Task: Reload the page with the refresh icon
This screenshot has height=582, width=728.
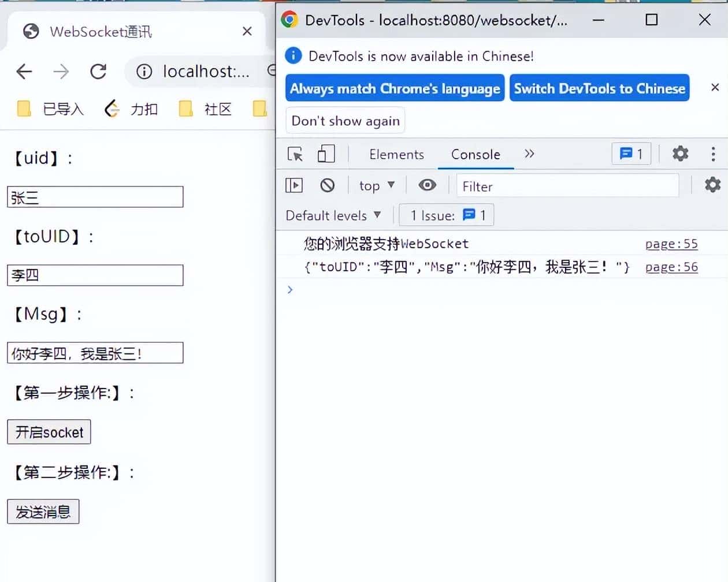Action: [98, 71]
